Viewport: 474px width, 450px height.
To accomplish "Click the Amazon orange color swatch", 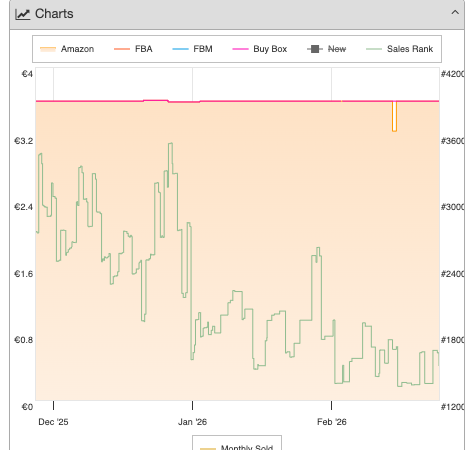I will coord(48,49).
